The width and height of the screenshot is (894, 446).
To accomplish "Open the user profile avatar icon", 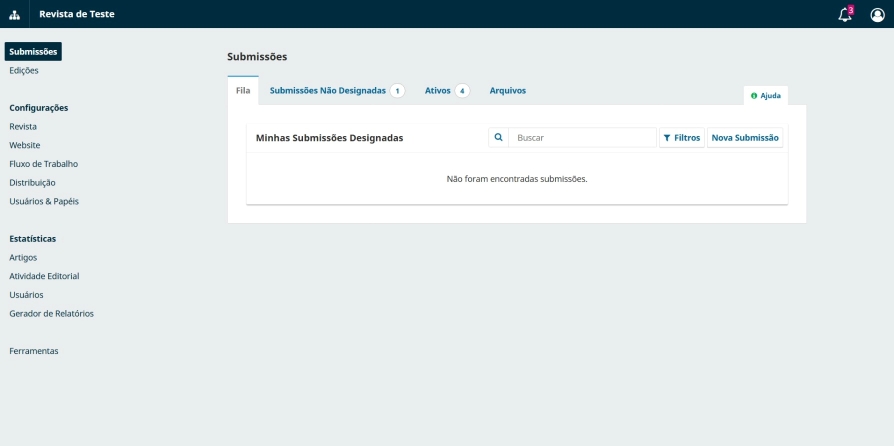I will 877,14.
